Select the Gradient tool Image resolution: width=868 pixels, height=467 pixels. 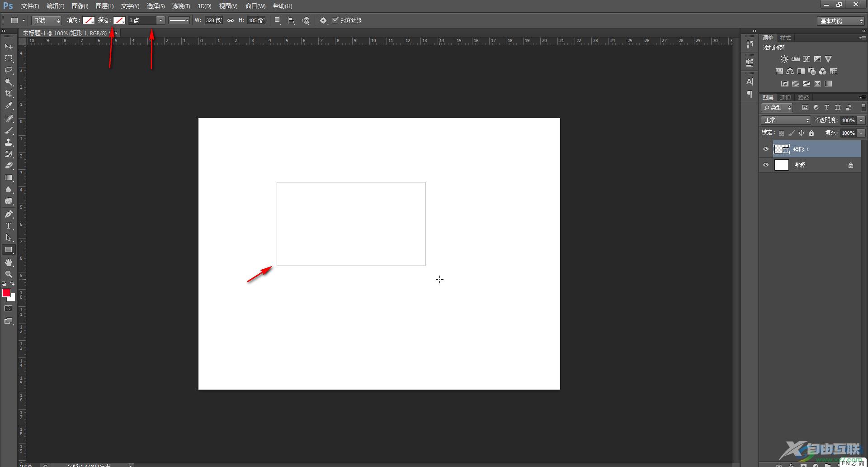pyautogui.click(x=9, y=177)
